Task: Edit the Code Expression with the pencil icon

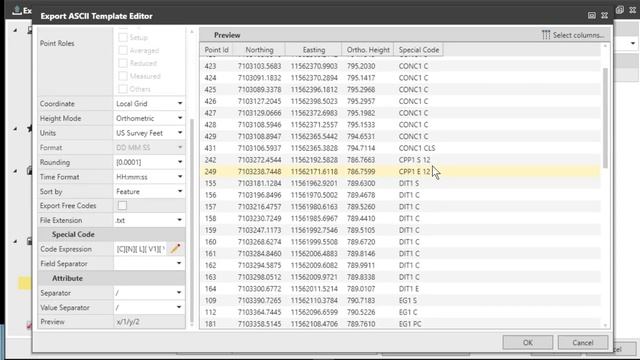Action: click(176, 249)
